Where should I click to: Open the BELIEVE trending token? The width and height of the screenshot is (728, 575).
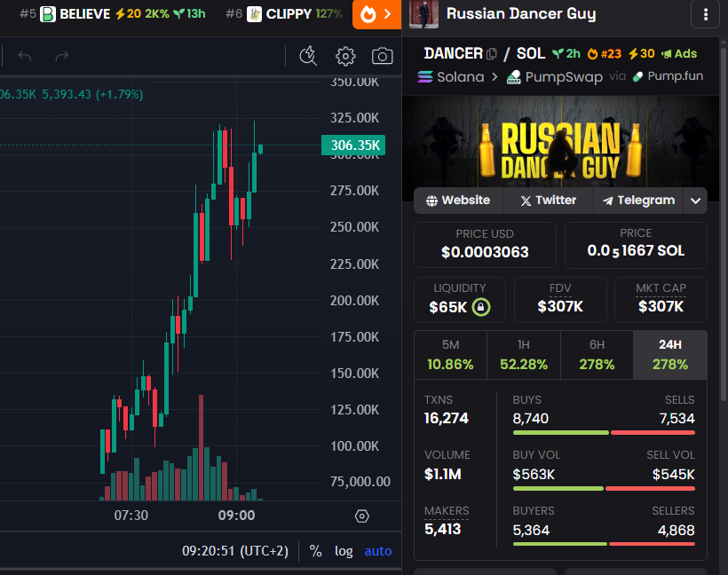pyautogui.click(x=113, y=14)
